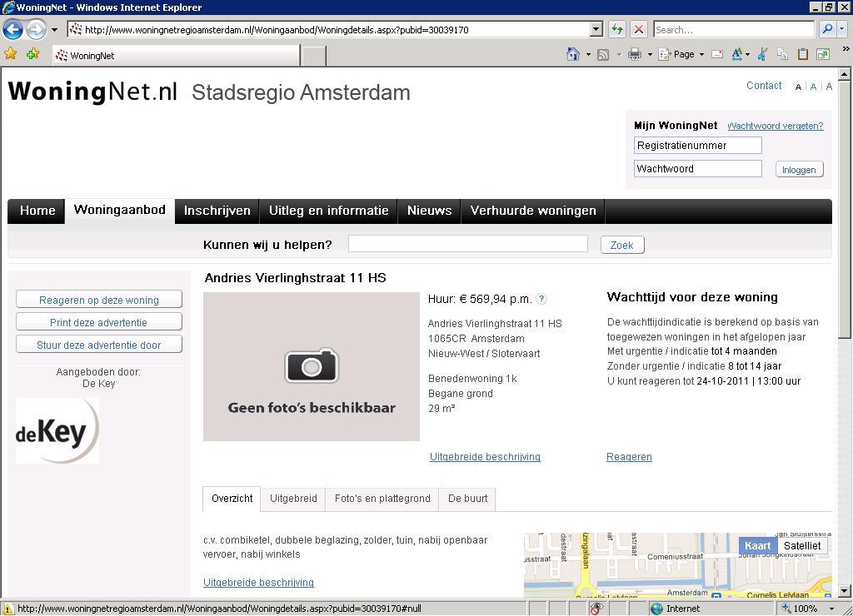Viewport: 853px width, 616px height.
Task: Open Uitgebreide beschrijving link below the address
Action: pyautogui.click(x=486, y=457)
